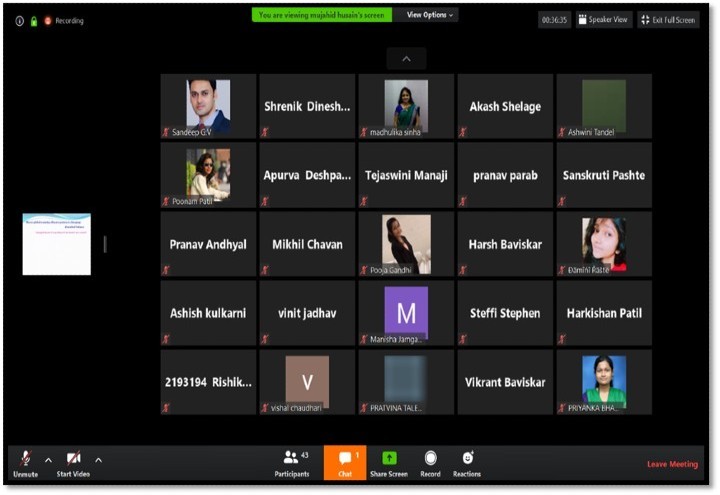Open the Reactions emoji menu
720x495 pixels.
(x=467, y=462)
